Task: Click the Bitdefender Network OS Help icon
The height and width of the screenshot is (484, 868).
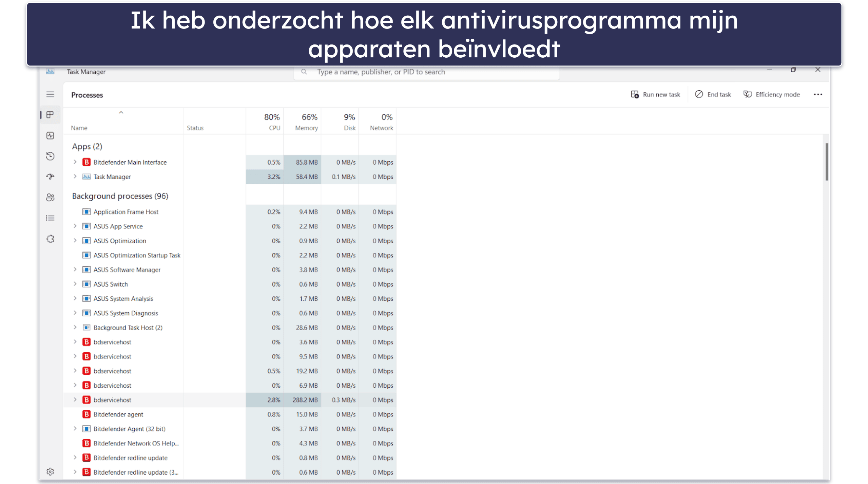Action: click(86, 443)
